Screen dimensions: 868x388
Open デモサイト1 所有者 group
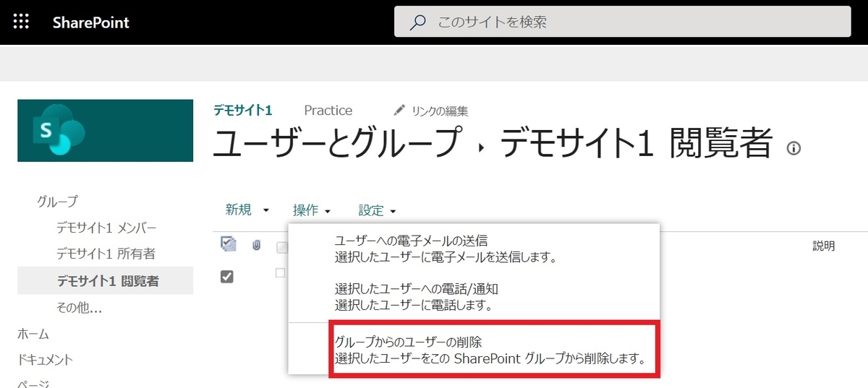point(106,254)
